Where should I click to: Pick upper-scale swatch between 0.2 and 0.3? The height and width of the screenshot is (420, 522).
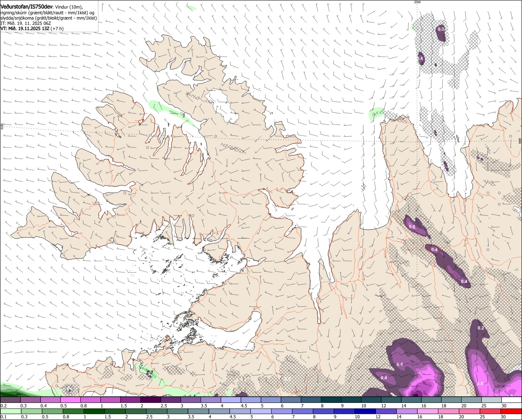[x=10, y=400]
